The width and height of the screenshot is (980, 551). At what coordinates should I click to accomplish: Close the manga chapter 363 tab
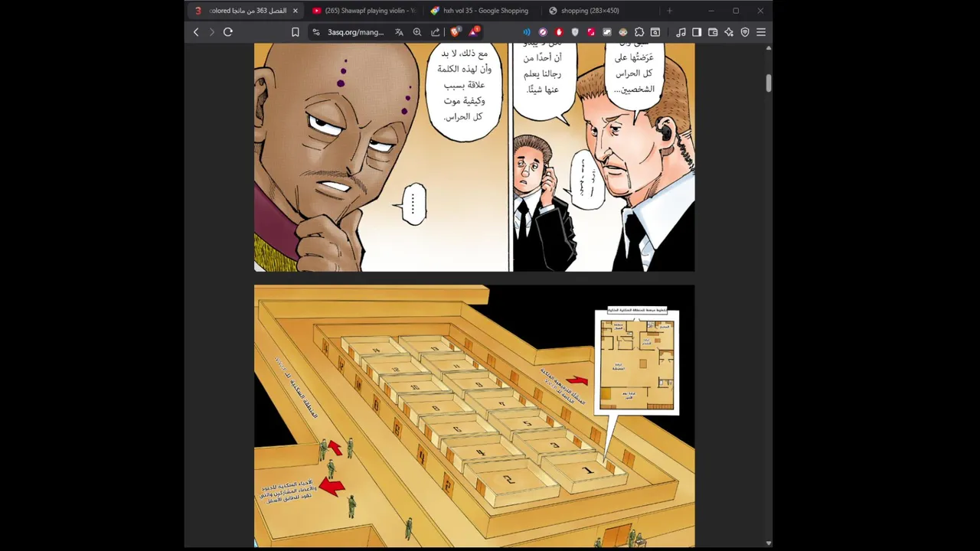click(295, 11)
